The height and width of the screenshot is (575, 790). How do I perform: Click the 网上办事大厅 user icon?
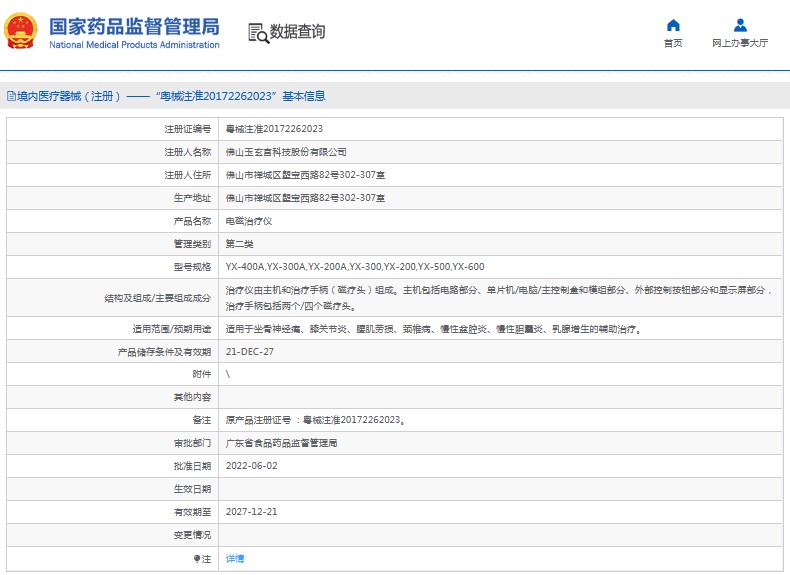740,25
